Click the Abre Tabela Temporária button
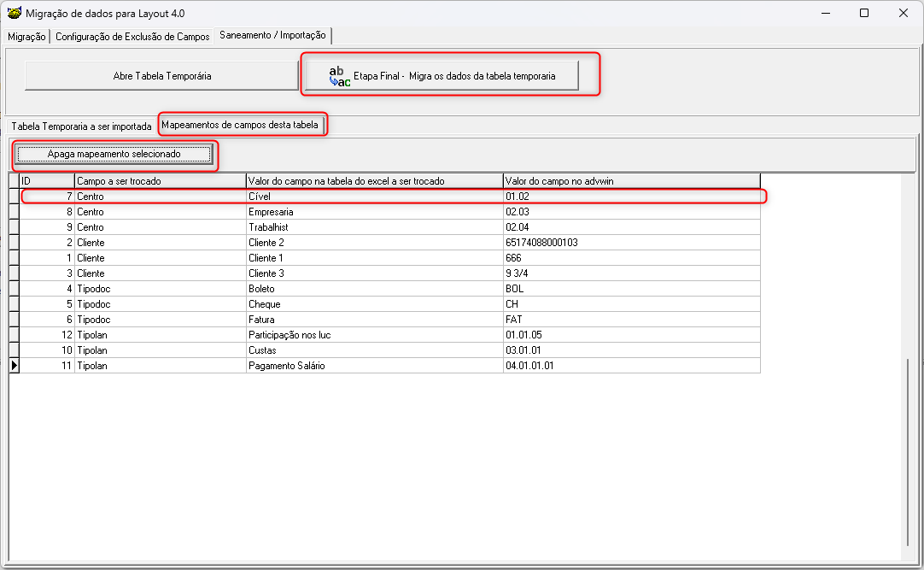Viewport: 924px width, 570px height. pos(162,76)
